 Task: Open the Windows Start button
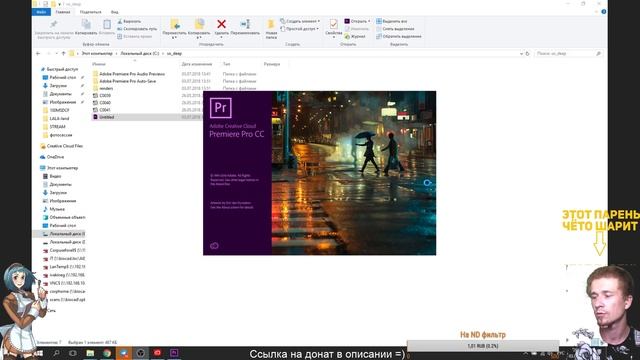tap(40, 353)
